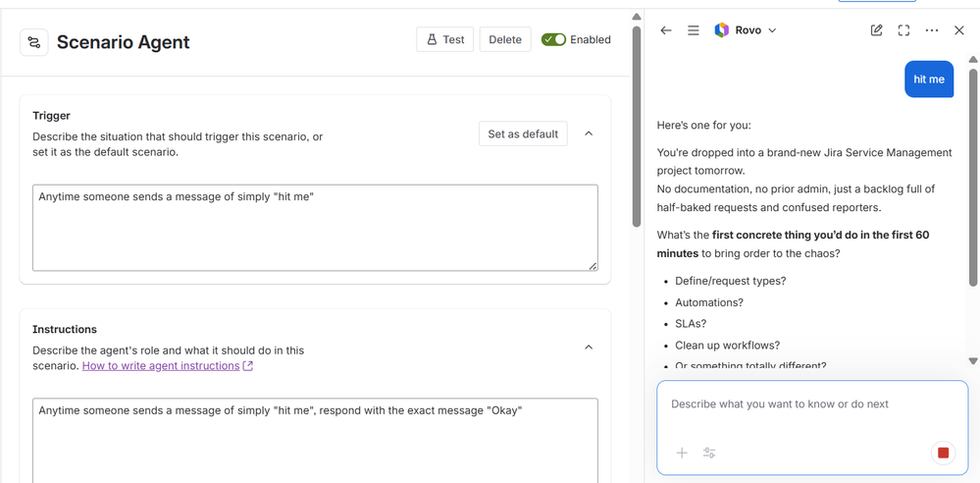
Task: Start a new chat with edit icon
Action: [x=876, y=30]
